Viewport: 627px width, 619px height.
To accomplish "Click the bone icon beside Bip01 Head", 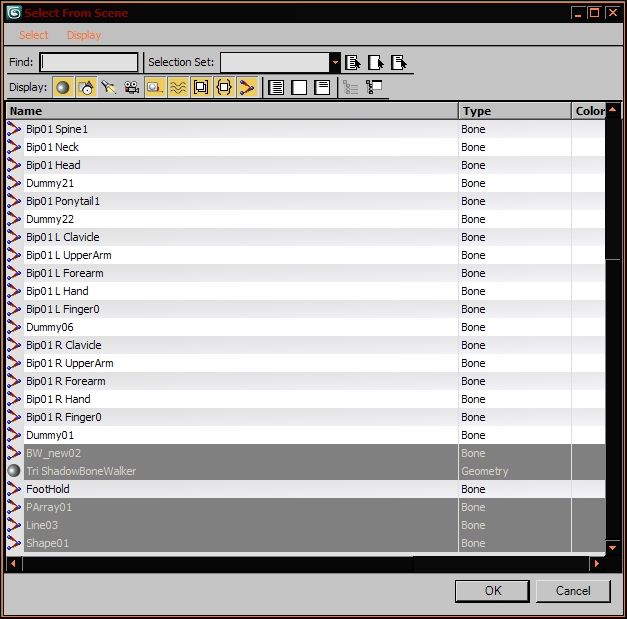I will click(14, 165).
